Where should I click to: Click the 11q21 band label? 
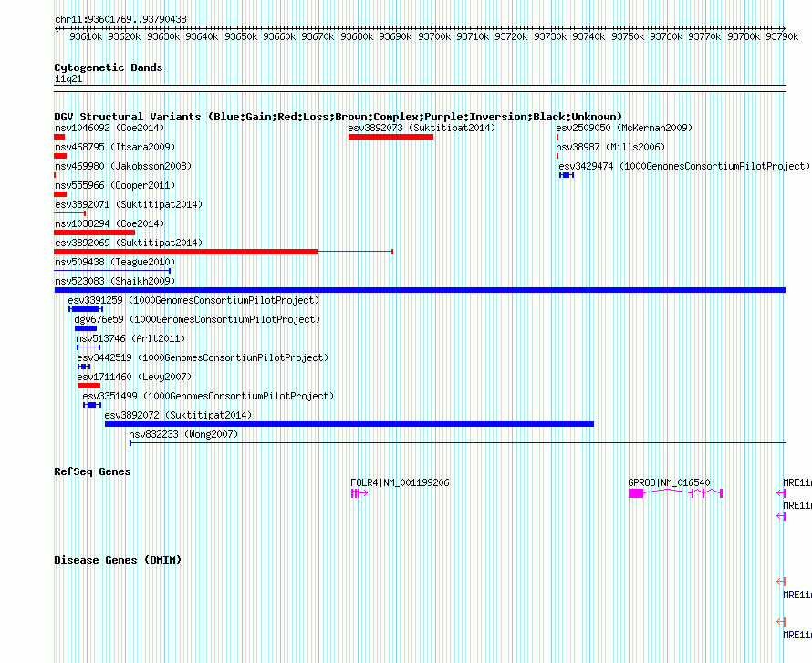click(68, 78)
